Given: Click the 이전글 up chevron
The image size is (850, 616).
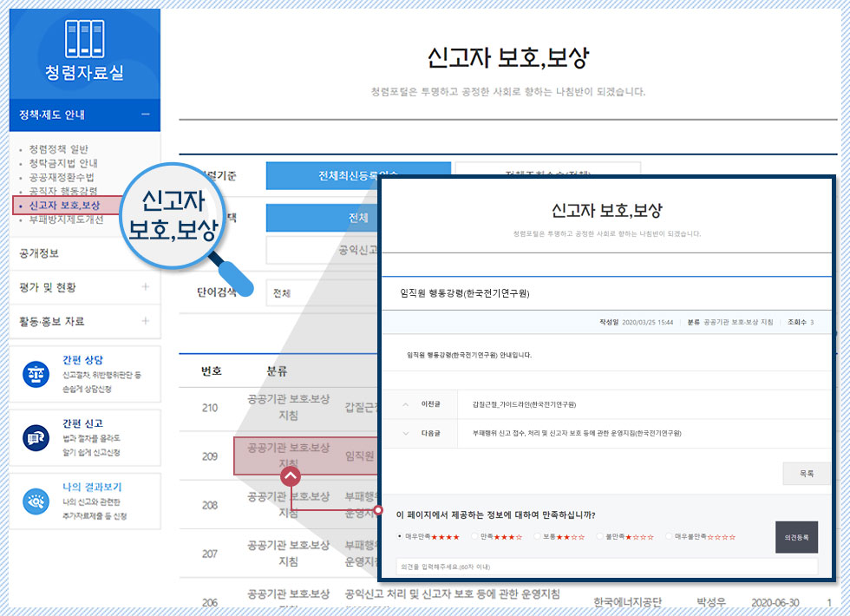Looking at the screenshot, I should coord(406,404).
